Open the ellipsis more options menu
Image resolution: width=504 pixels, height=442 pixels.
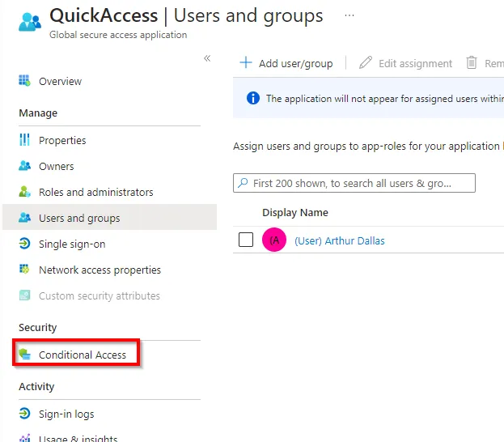349,15
